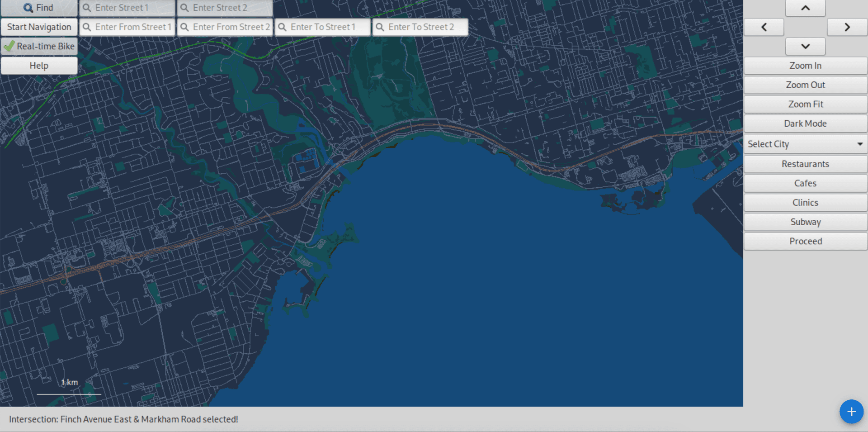Viewport: 868px width, 432px height.
Task: Click the Enter Street 2 search field
Action: click(x=225, y=8)
